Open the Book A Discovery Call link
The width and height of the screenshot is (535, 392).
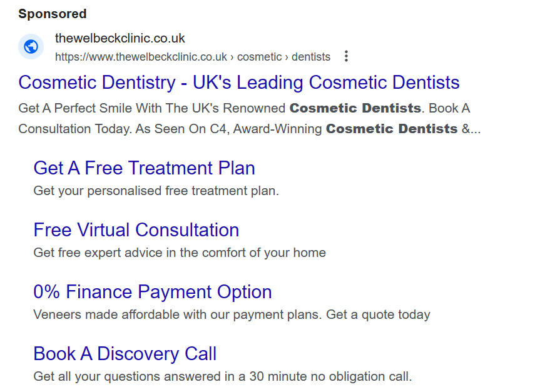pyautogui.click(x=125, y=353)
